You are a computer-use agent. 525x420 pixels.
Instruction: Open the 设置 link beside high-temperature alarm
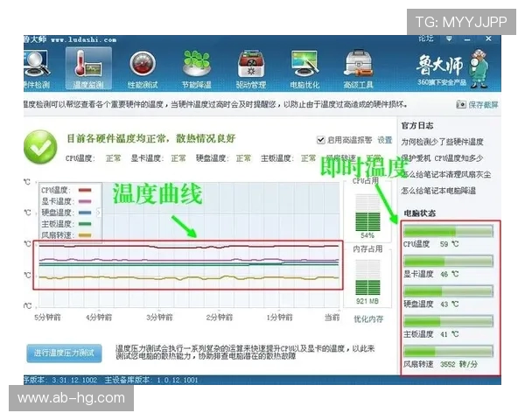[x=384, y=140]
